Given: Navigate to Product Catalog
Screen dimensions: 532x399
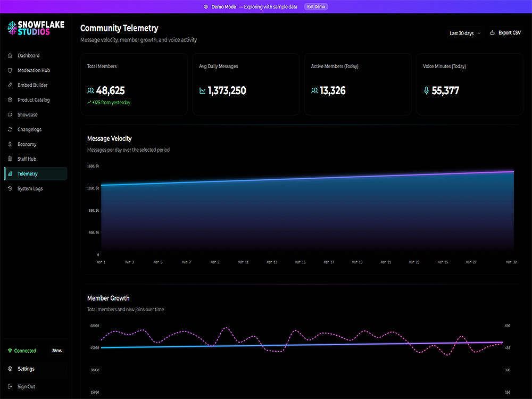Looking at the screenshot, I should pyautogui.click(x=36, y=100).
